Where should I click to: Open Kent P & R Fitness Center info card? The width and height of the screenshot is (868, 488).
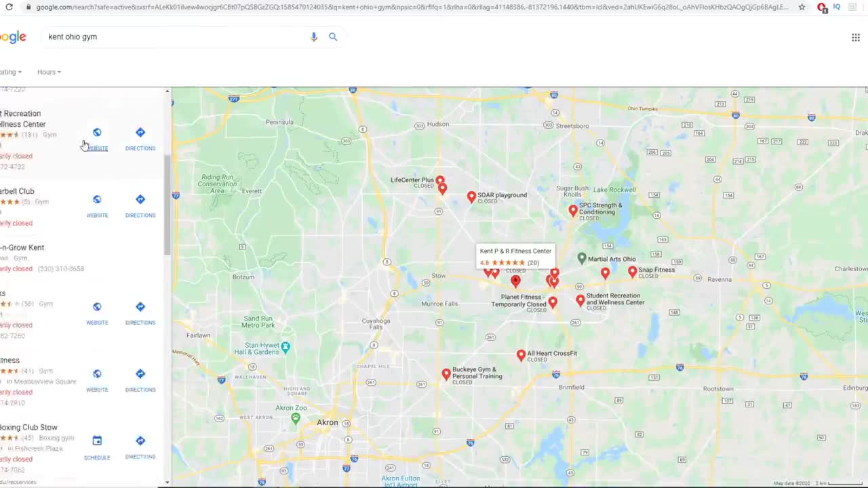pos(515,256)
